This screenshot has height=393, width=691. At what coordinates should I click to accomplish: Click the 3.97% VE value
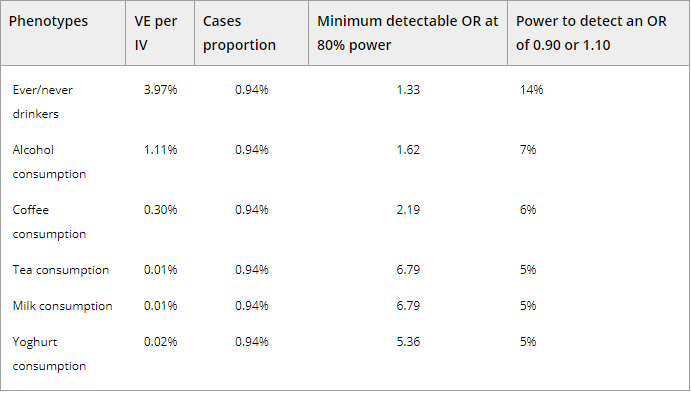160,90
